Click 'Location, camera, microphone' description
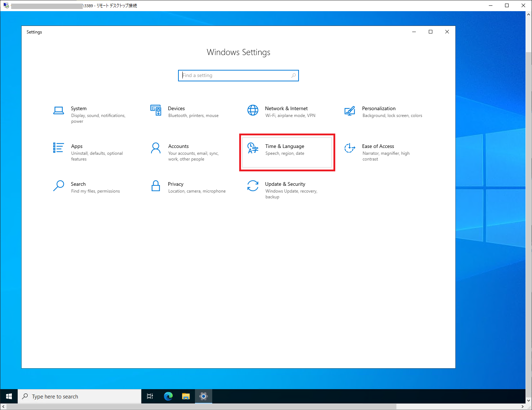The image size is (532, 410). pyautogui.click(x=197, y=191)
